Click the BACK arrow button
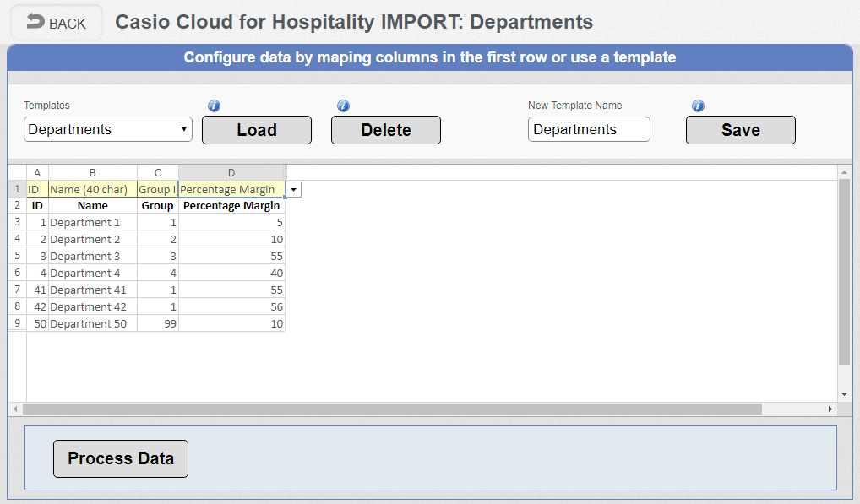The height and width of the screenshot is (504, 860). click(x=57, y=23)
